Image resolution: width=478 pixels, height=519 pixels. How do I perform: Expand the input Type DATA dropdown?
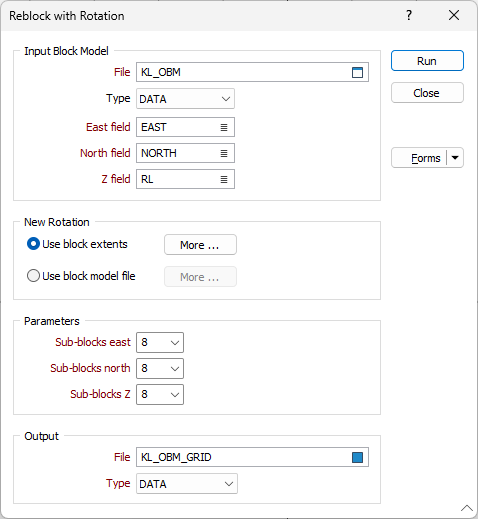[x=185, y=99]
